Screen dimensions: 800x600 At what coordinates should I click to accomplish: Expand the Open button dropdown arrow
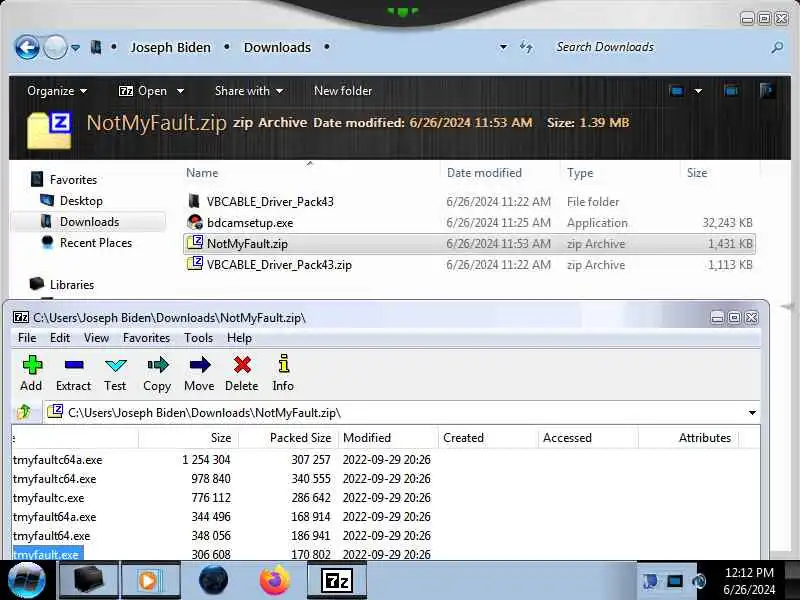[x=180, y=91]
